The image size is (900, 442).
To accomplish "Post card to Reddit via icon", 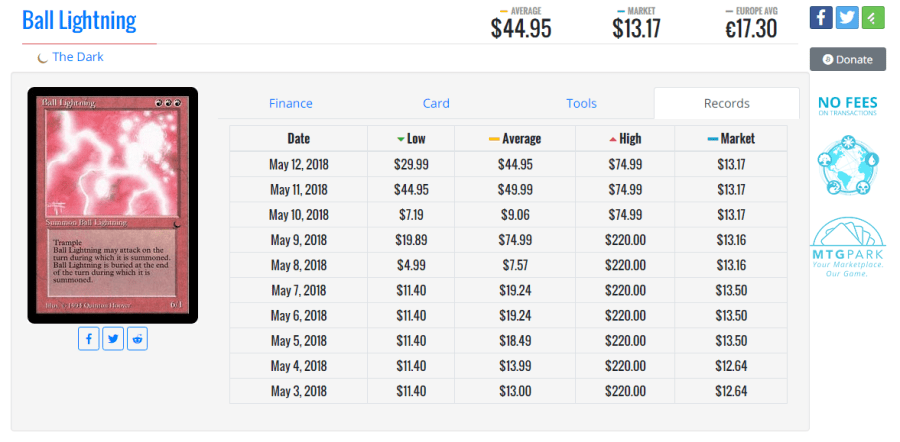I will 137,339.
